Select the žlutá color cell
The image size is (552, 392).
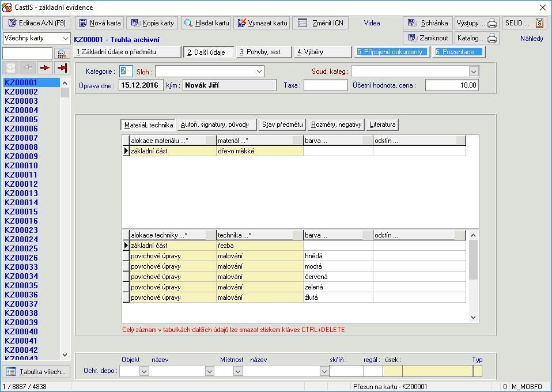(x=338, y=297)
